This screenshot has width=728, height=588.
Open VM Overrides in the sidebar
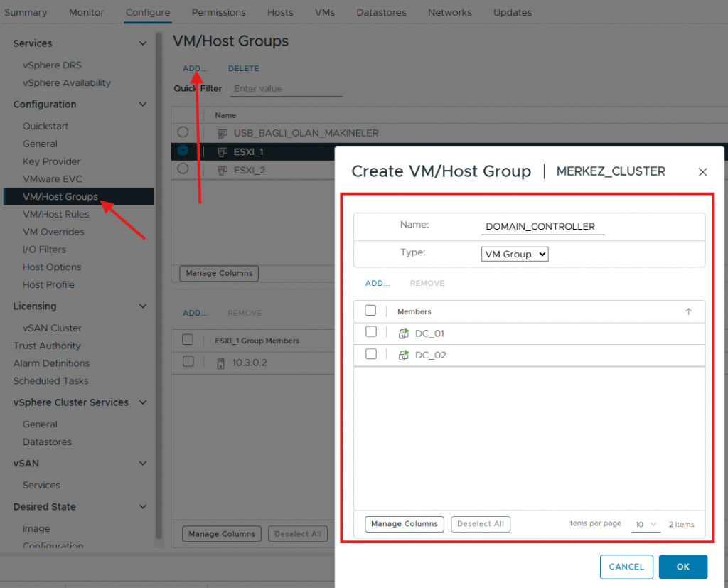click(53, 232)
